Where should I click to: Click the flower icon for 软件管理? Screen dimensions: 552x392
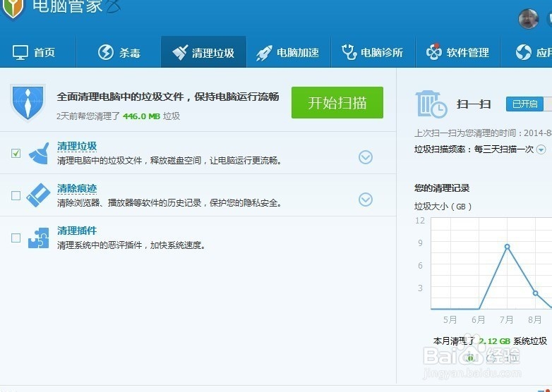(433, 52)
